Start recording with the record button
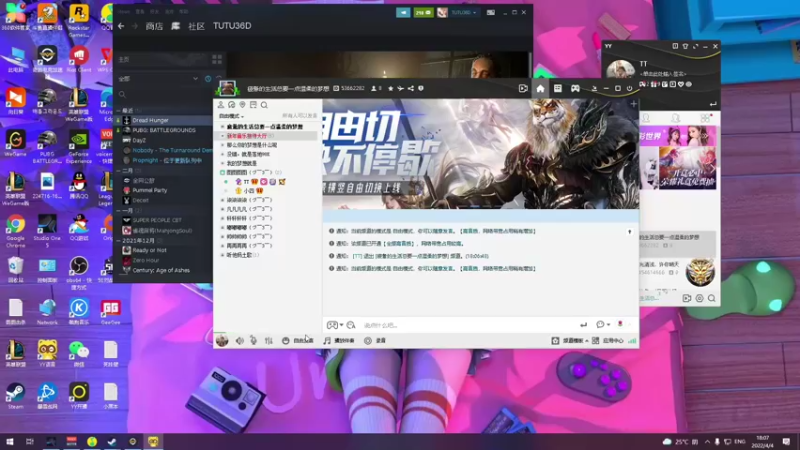Viewport: 800px width, 450px height. [375, 340]
